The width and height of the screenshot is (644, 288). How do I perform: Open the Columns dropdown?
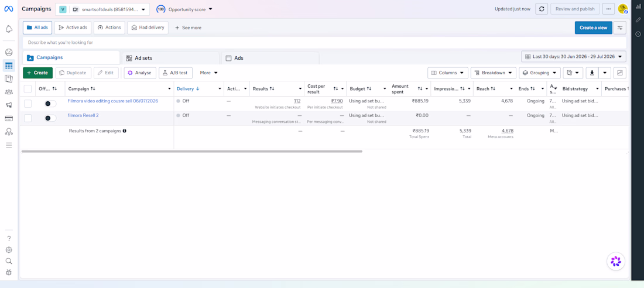(448, 73)
